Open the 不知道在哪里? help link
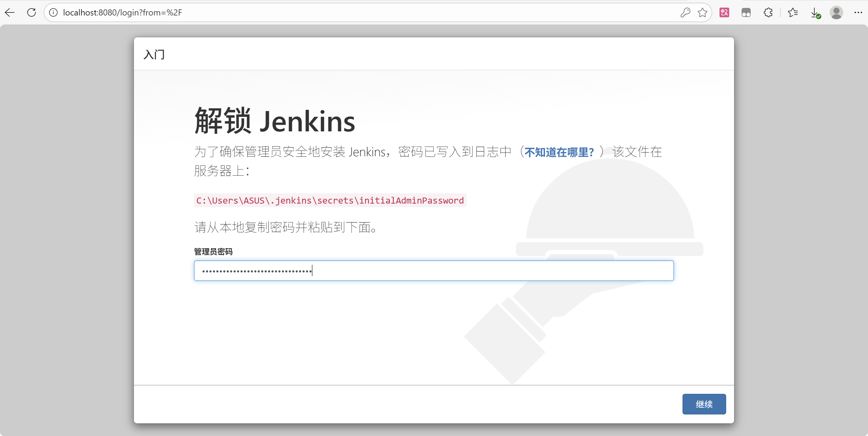 (x=559, y=152)
